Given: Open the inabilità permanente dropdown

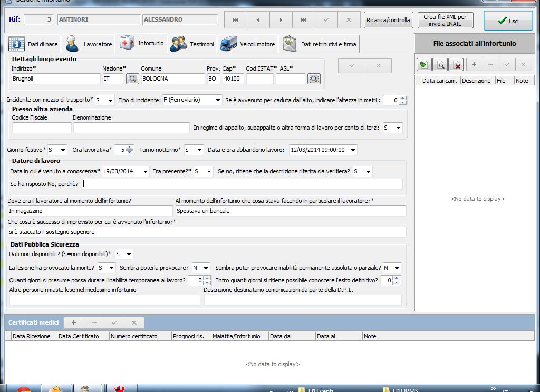Looking at the screenshot, I should pyautogui.click(x=397, y=268).
